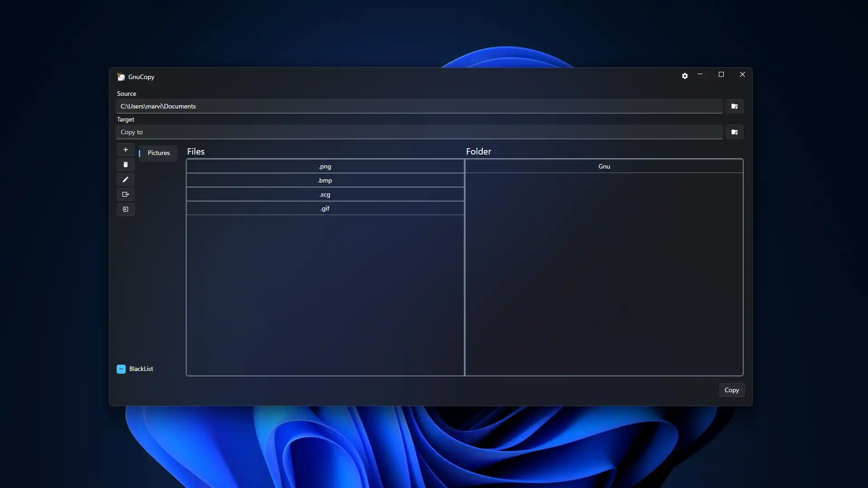This screenshot has height=488, width=868.
Task: Browse for Target folder icon
Action: (734, 132)
